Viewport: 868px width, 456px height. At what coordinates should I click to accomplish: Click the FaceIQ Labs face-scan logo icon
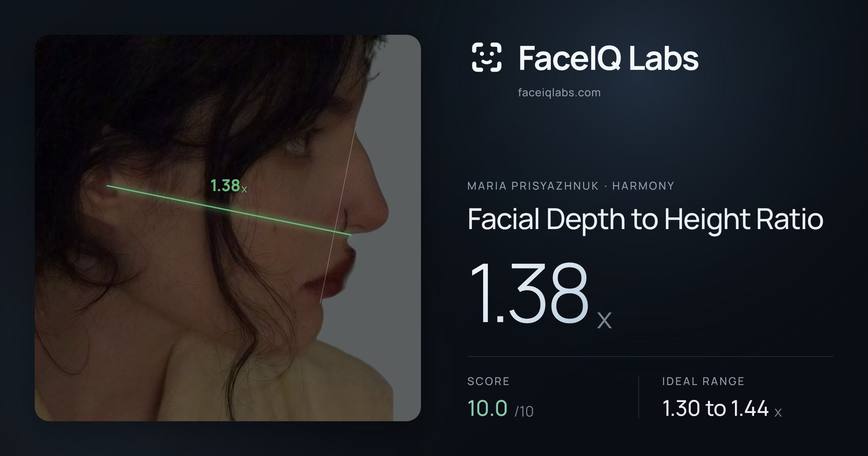click(x=486, y=57)
